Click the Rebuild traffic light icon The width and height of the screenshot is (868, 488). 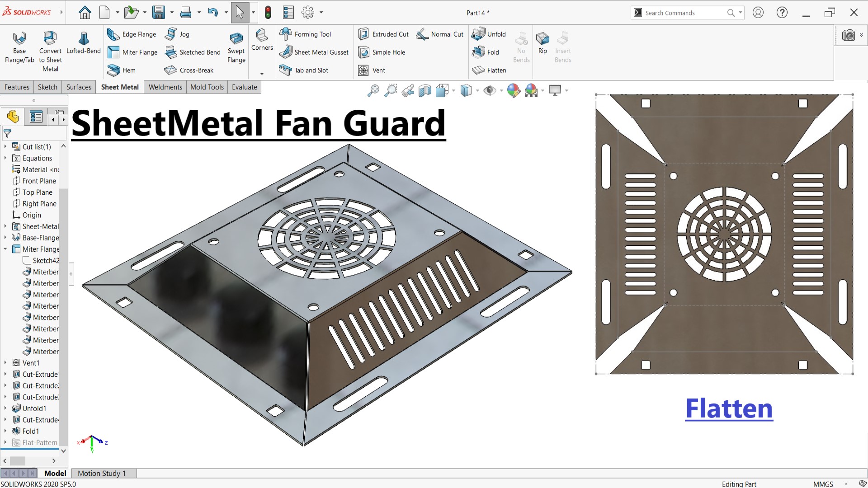coord(268,13)
